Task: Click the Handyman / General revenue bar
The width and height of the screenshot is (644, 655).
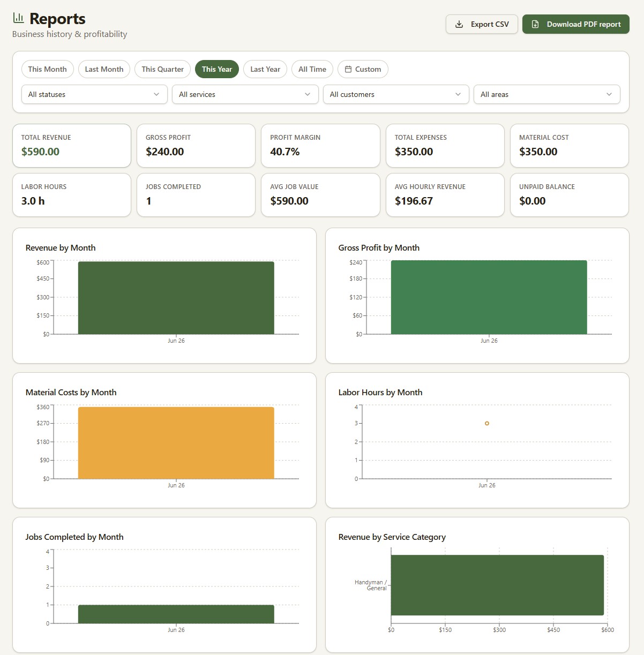Action: click(497, 585)
